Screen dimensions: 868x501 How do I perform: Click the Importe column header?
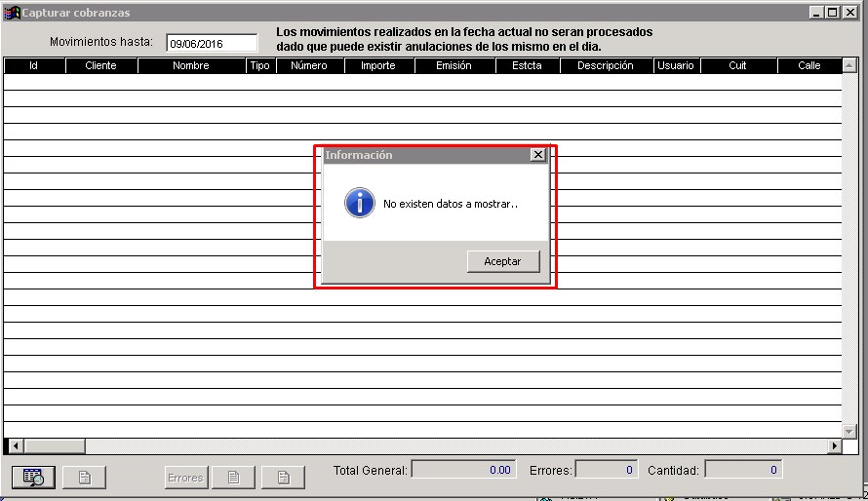pos(378,65)
